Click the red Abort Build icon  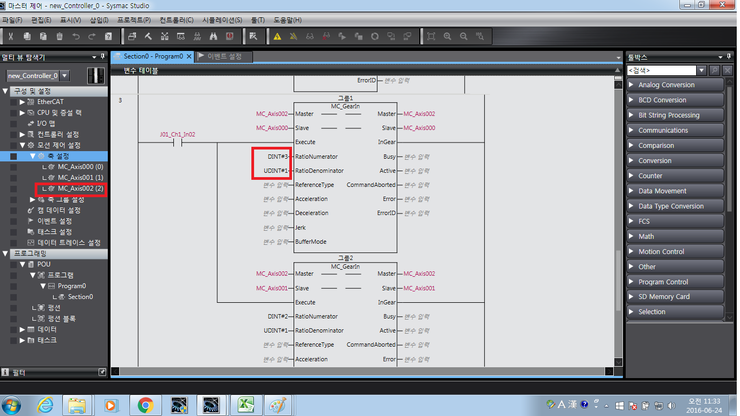229,36
